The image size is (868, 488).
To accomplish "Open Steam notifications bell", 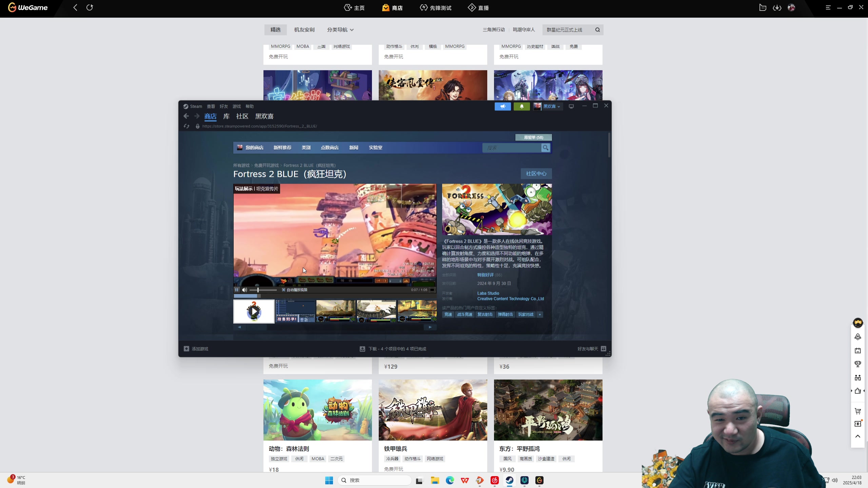I will [522, 106].
